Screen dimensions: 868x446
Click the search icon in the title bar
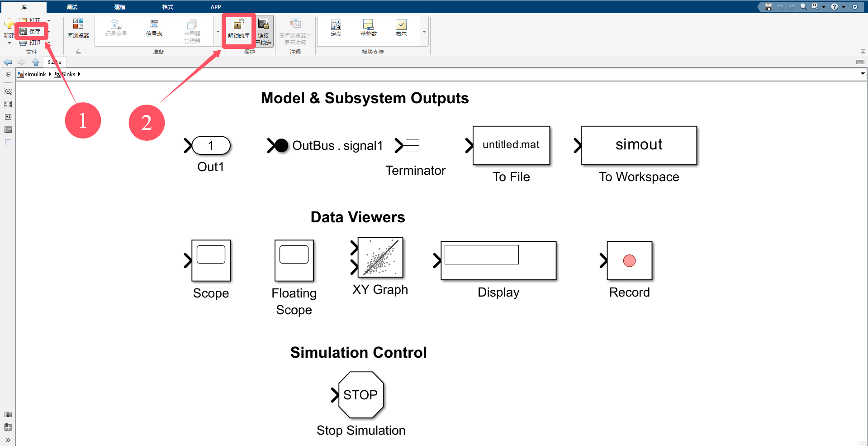803,6
